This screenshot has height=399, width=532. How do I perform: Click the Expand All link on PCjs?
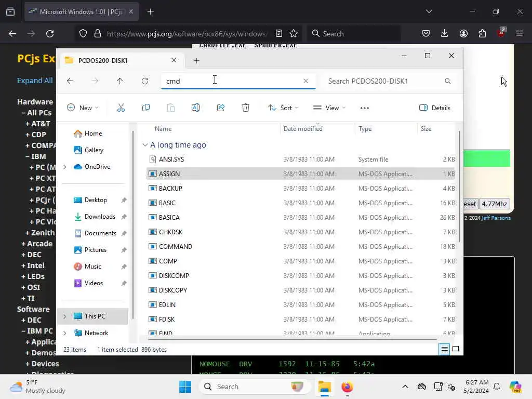[35, 81]
